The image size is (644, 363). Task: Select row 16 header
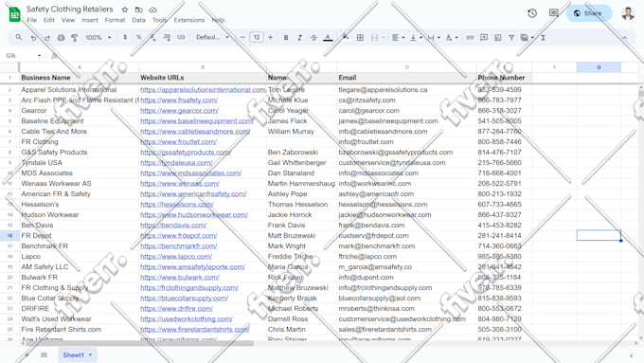pyautogui.click(x=9, y=236)
